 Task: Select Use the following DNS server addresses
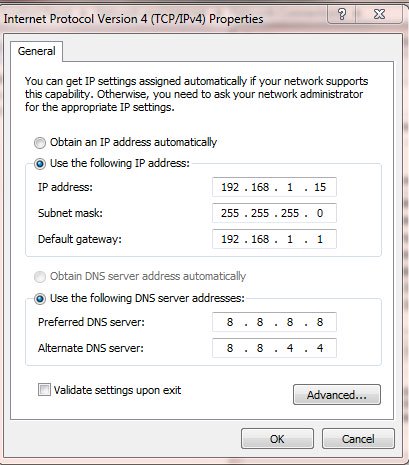[x=40, y=299]
